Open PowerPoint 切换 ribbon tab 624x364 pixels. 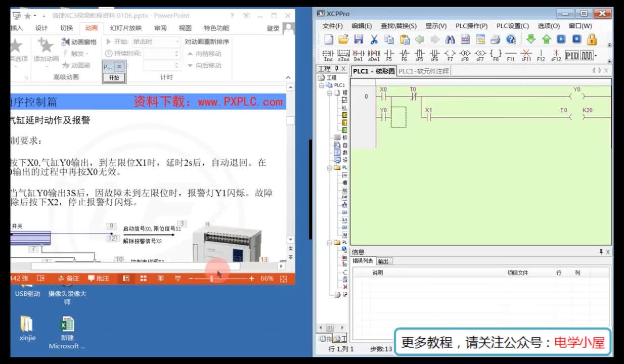click(67, 28)
